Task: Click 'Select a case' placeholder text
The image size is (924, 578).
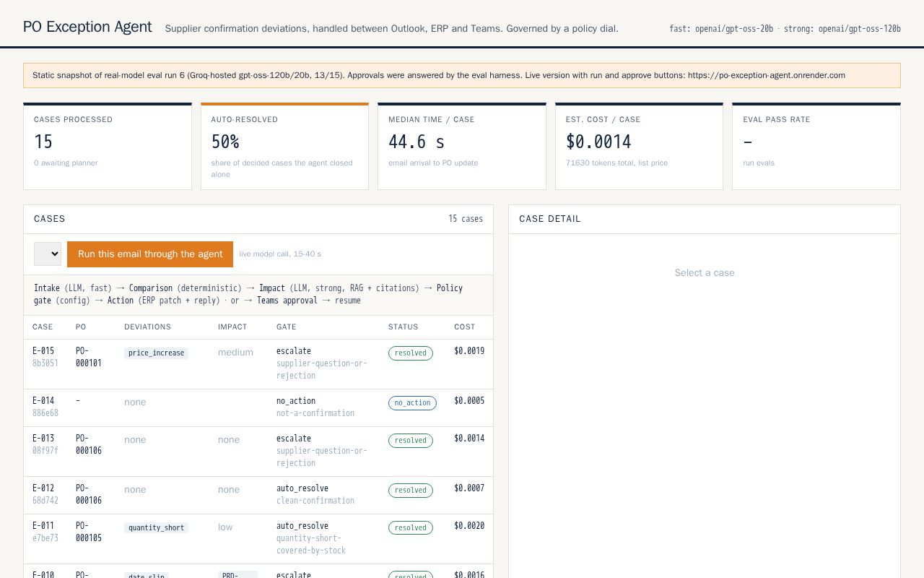Action: [705, 272]
